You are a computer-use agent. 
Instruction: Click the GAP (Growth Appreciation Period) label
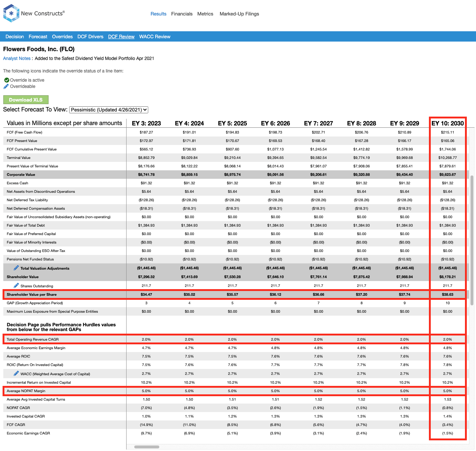[35, 303]
